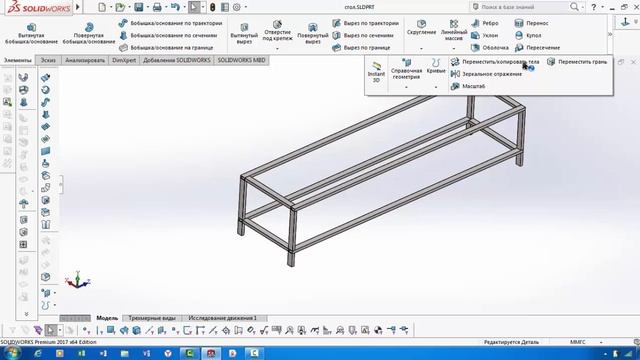Expand the Отверстие под крепеж dropdown arrow
This screenshot has width=640, height=360.
coord(277,49)
